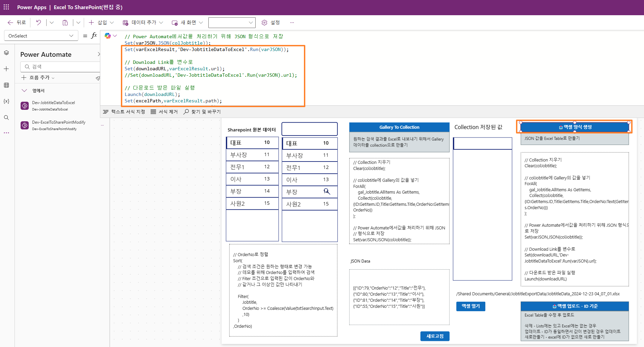
Task: Open the Power Apps app launcher waffle
Action: coord(6,7)
